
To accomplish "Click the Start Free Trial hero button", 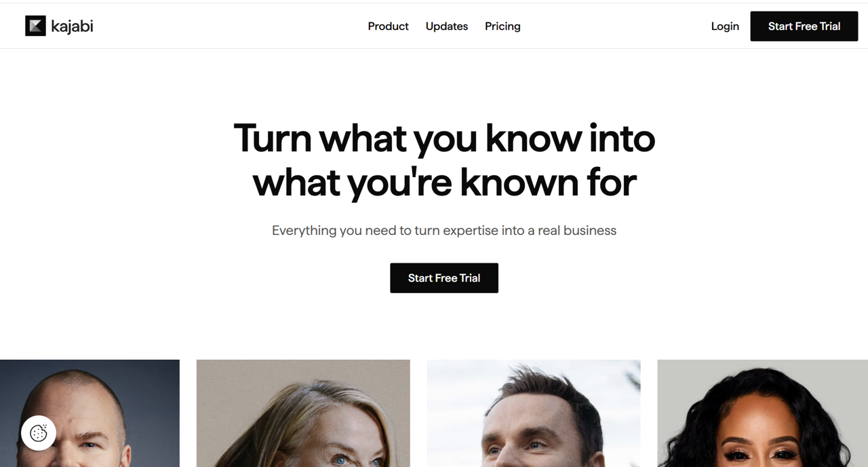I will pyautogui.click(x=444, y=278).
